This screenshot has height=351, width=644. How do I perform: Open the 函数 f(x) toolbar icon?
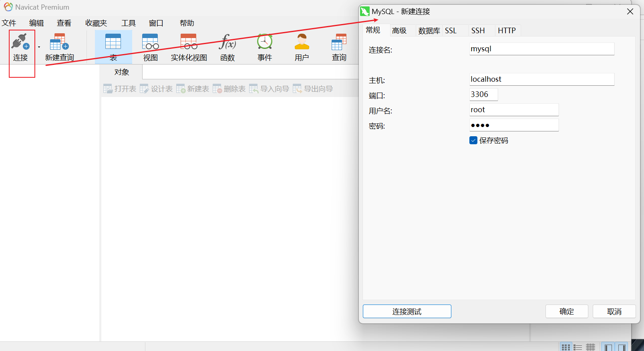227,47
